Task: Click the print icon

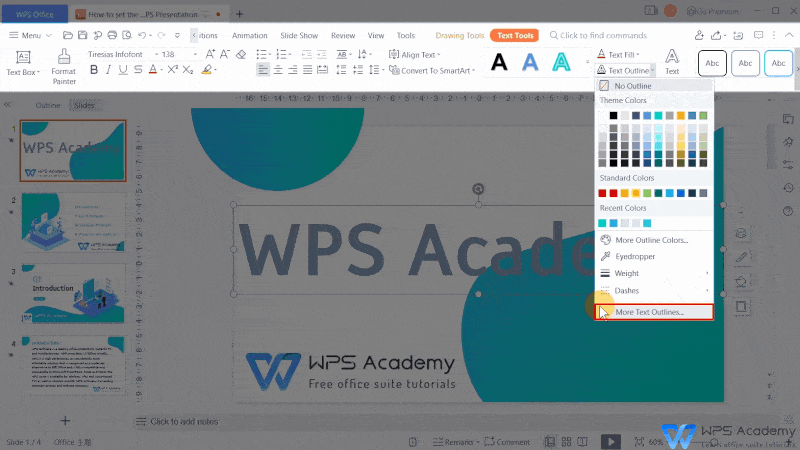Action: (112, 35)
